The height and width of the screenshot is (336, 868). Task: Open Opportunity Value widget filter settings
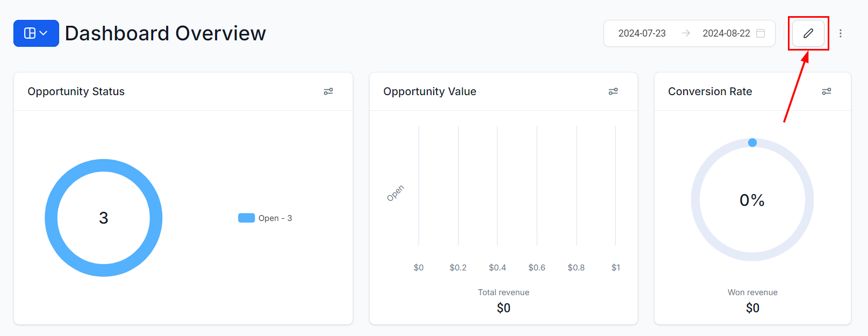pyautogui.click(x=613, y=91)
